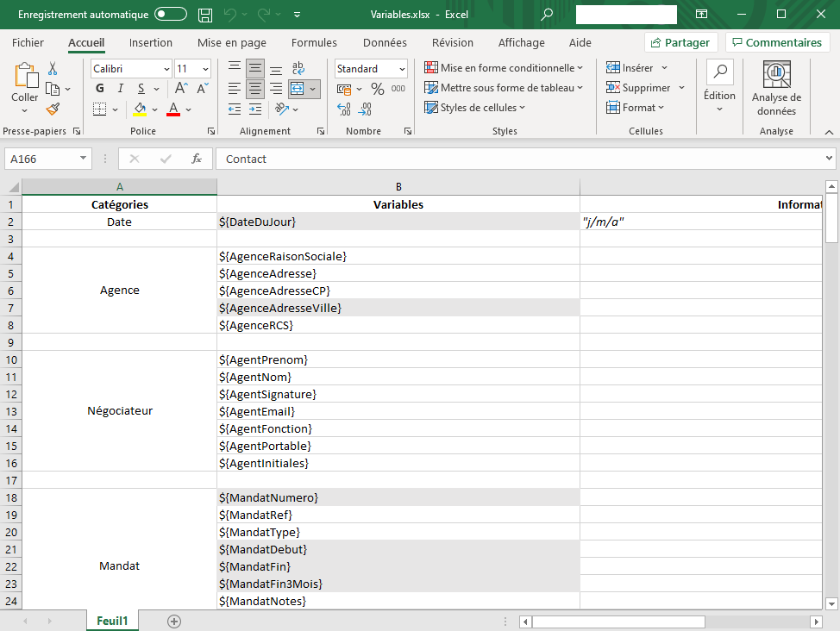Click the percent style icon

point(377,89)
